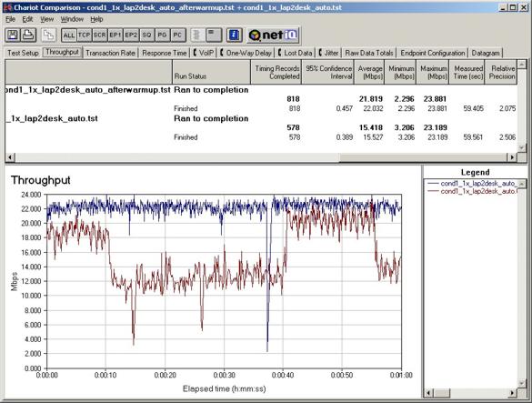Viewport: 532px width, 403px height.
Task: Switch to the Datagram tab
Action: click(x=486, y=53)
